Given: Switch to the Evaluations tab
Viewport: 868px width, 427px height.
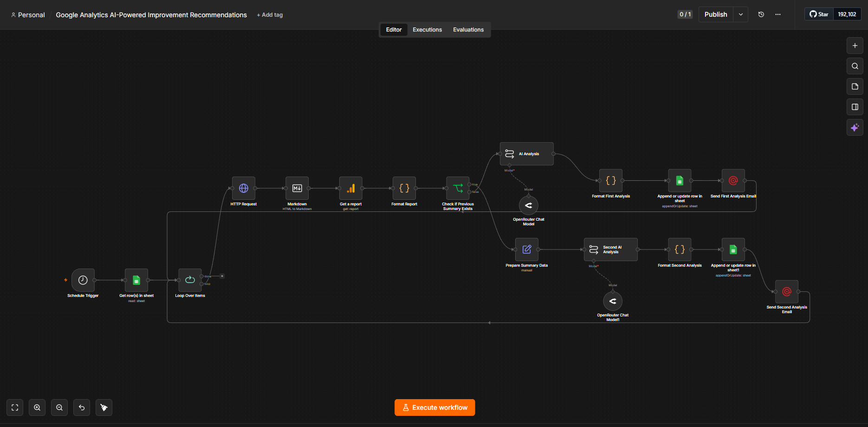Looking at the screenshot, I should click(x=468, y=30).
